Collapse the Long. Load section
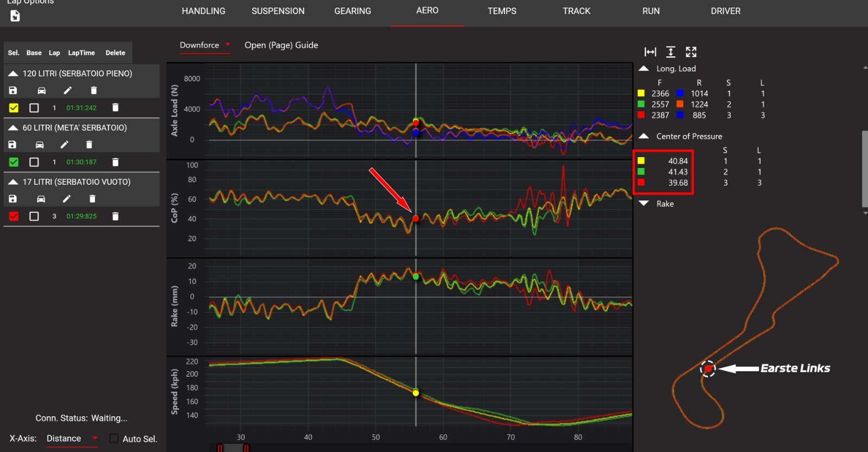 tap(644, 68)
